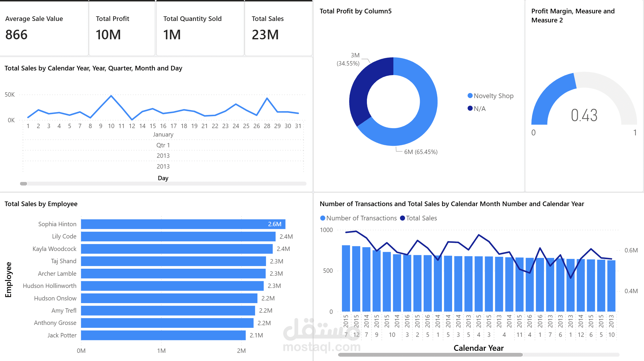This screenshot has height=361, width=644.
Task: Select the Jack Potter sales bar
Action: pos(163,335)
